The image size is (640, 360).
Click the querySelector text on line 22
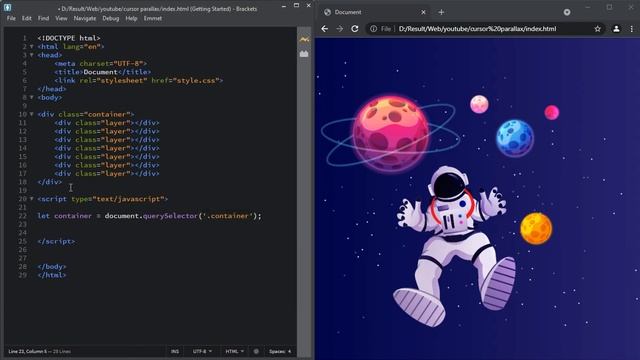170,216
